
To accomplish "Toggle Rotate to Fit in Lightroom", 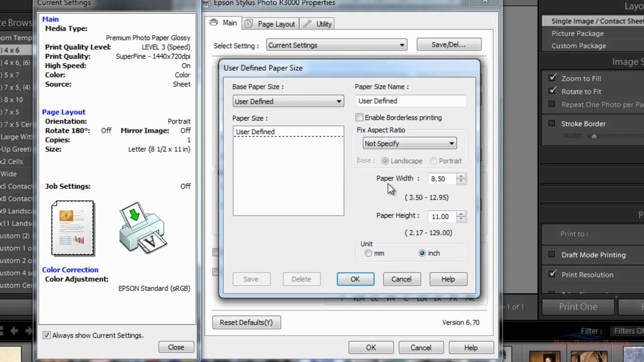I will 552,91.
